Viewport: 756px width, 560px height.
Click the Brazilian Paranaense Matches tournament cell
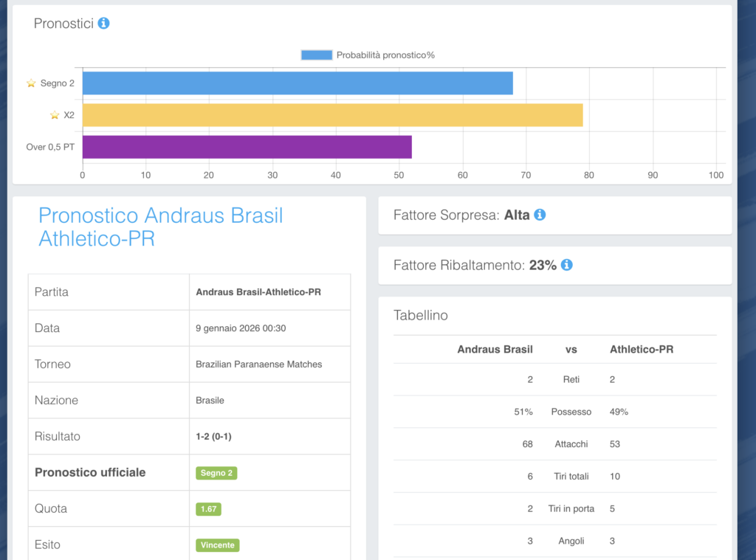click(258, 364)
